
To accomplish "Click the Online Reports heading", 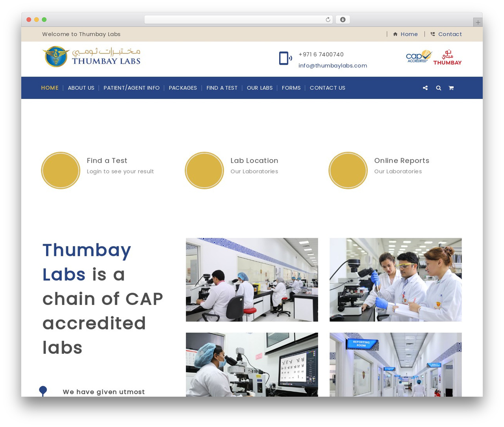I will (x=402, y=160).
